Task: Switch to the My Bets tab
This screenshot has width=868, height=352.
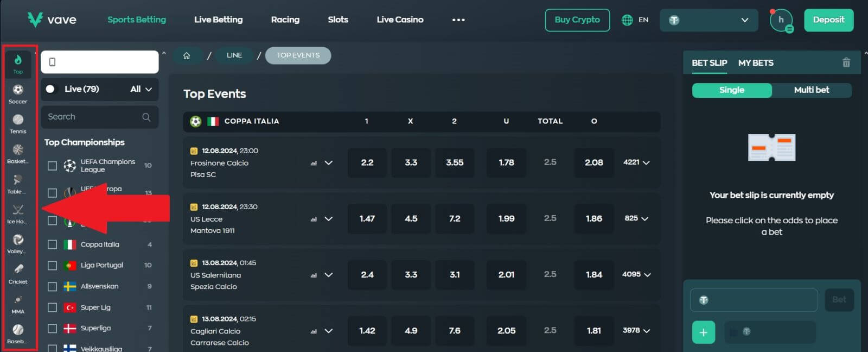Action: [x=756, y=63]
